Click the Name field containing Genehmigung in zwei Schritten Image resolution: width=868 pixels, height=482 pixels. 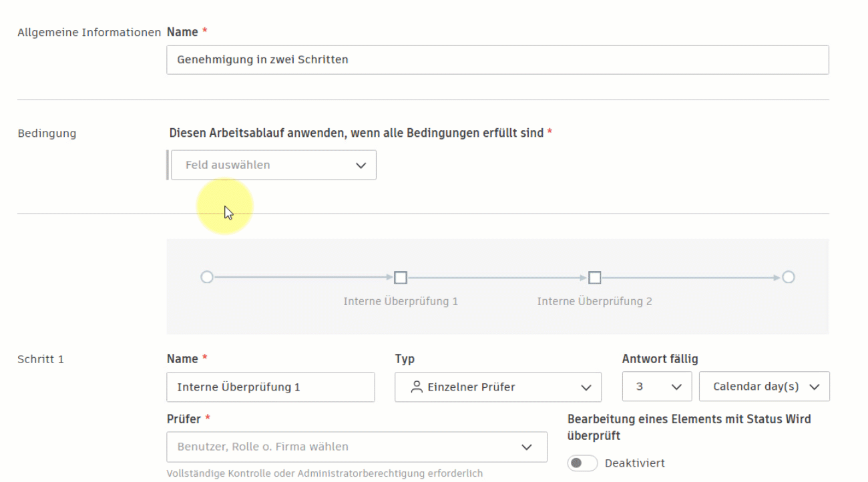tap(497, 59)
